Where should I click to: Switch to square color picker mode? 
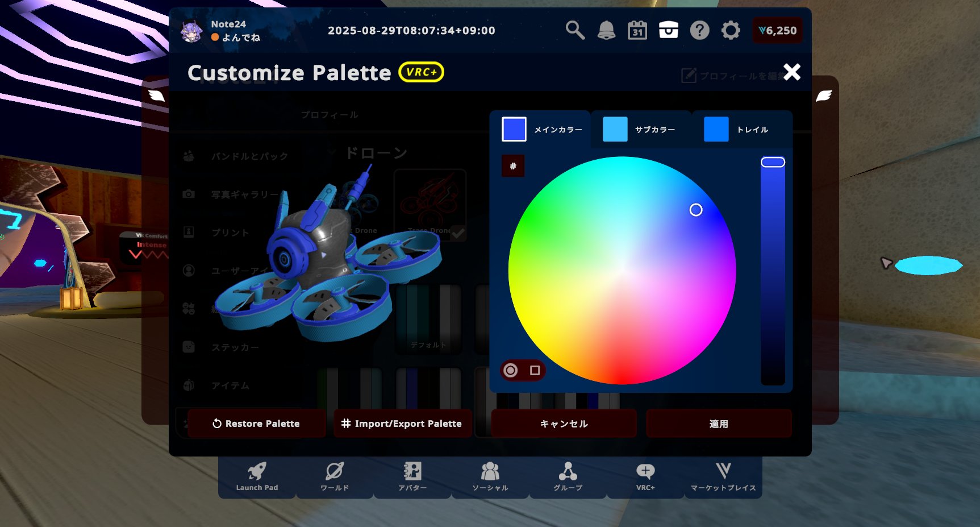tap(535, 371)
